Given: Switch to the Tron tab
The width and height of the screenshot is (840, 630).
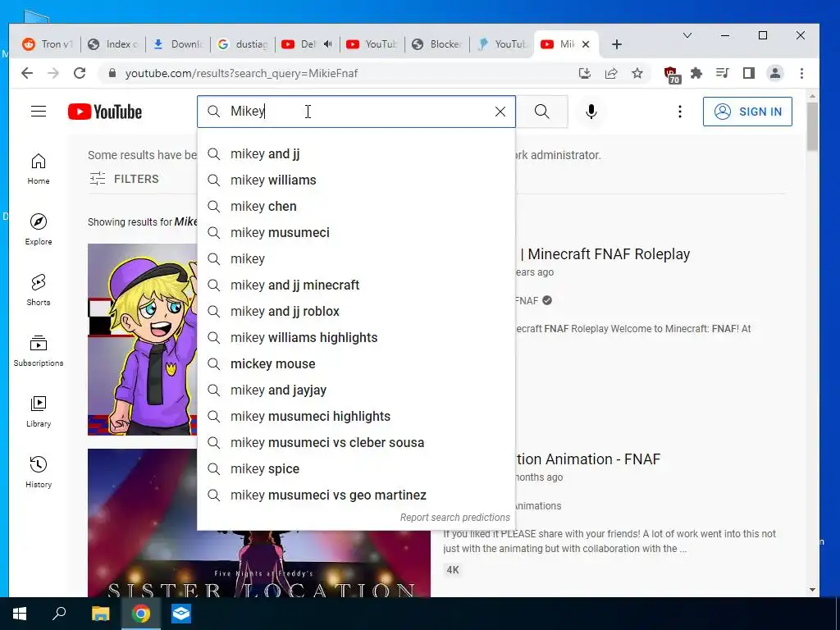Looking at the screenshot, I should click(48, 44).
